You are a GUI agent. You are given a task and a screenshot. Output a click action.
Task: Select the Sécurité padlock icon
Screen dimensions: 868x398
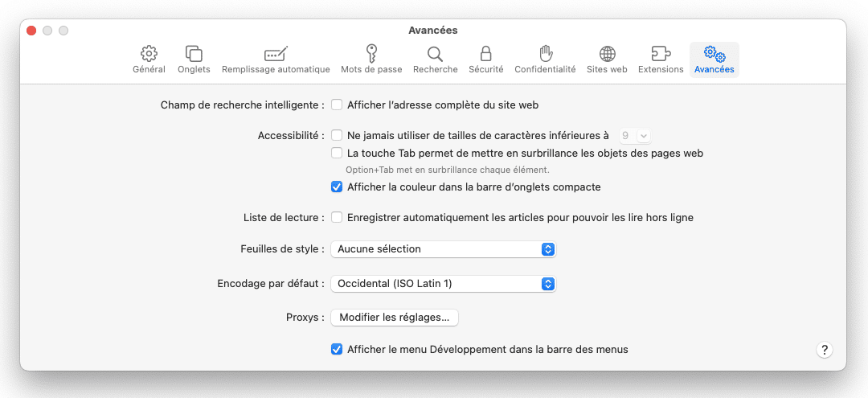485,54
